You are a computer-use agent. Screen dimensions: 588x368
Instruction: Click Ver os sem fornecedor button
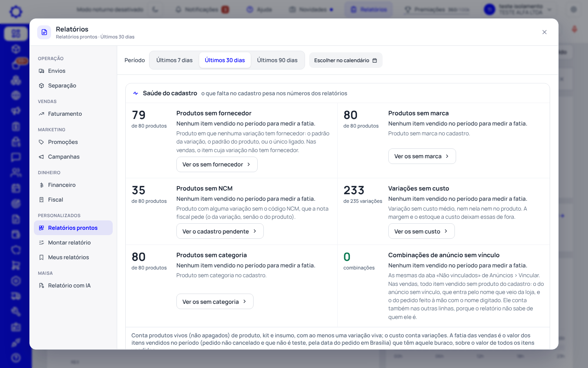217,164
